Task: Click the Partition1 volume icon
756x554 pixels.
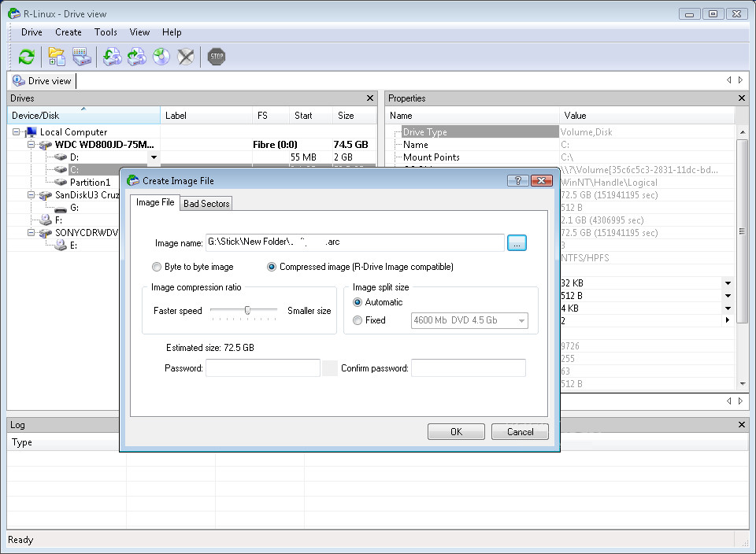Action: pos(61,182)
